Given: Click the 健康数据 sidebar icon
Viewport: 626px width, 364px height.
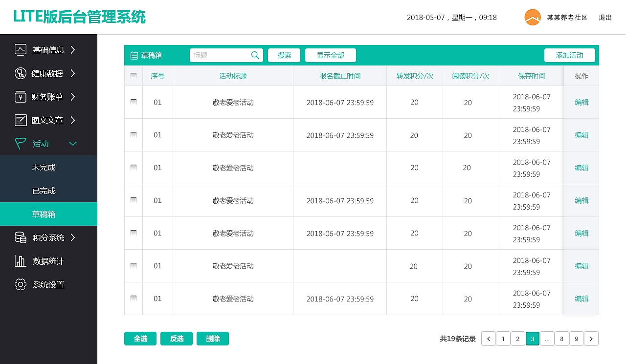Looking at the screenshot, I should pos(20,73).
